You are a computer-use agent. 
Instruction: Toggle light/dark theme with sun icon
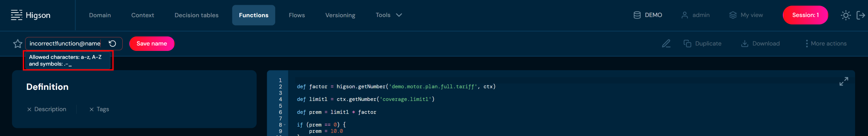[x=846, y=15]
